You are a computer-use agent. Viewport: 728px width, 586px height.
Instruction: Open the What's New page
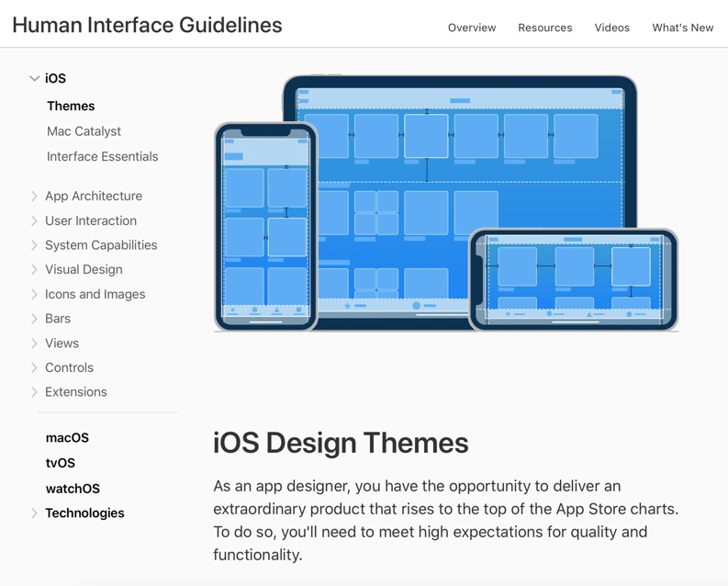682,28
